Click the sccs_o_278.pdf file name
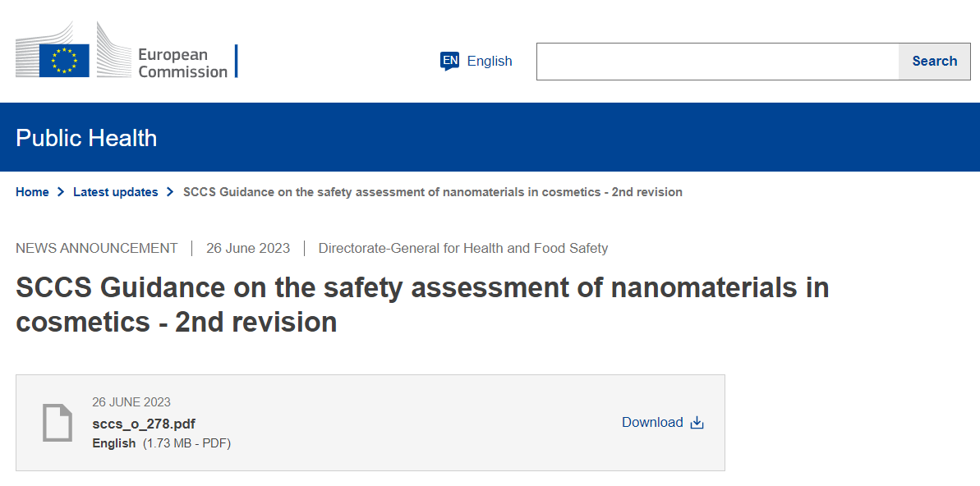 pyautogui.click(x=144, y=424)
